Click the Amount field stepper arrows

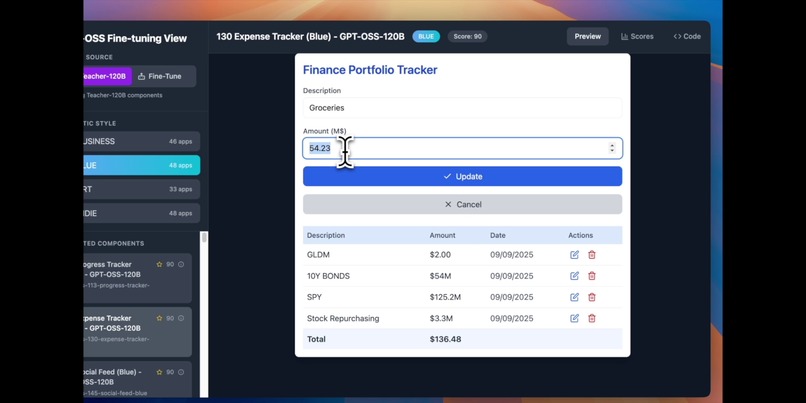pyautogui.click(x=612, y=148)
